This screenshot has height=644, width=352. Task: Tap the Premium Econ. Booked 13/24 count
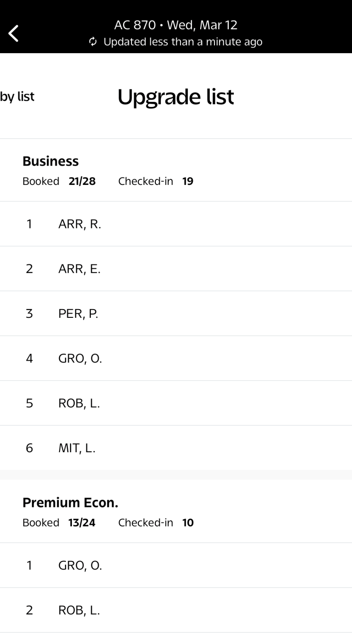point(59,522)
